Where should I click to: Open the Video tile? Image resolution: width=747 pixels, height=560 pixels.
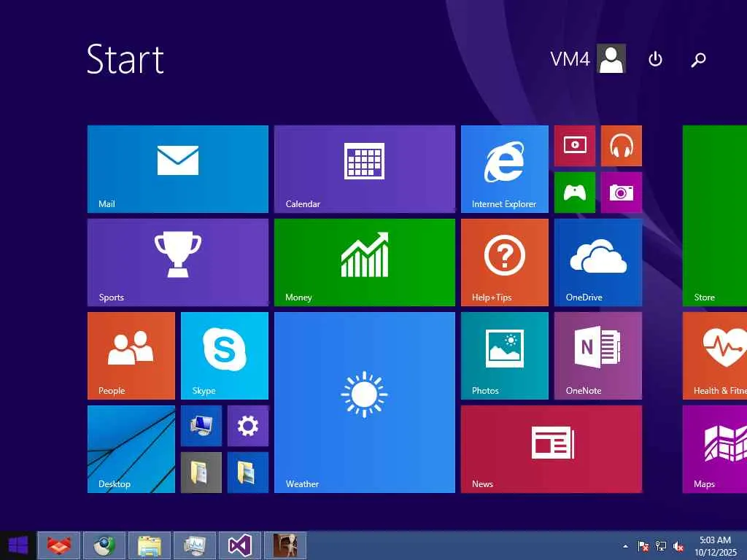[x=575, y=146]
